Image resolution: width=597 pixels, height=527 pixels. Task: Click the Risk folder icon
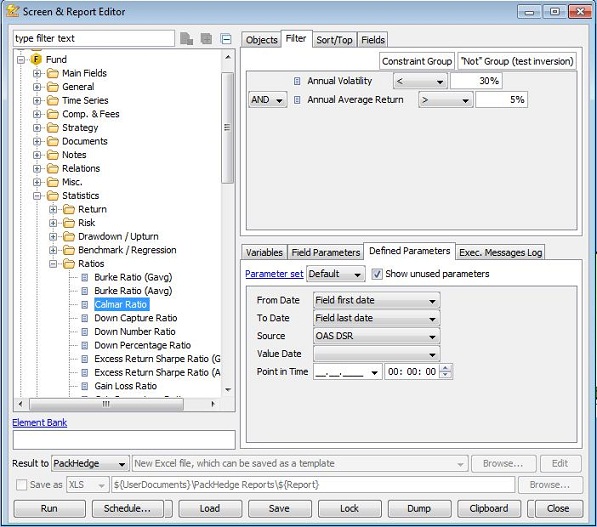(69, 223)
